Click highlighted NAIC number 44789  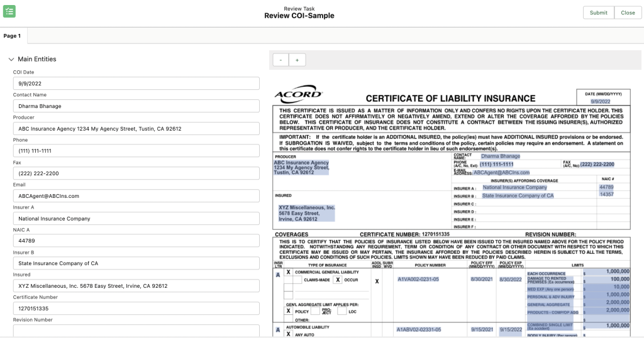coord(606,187)
